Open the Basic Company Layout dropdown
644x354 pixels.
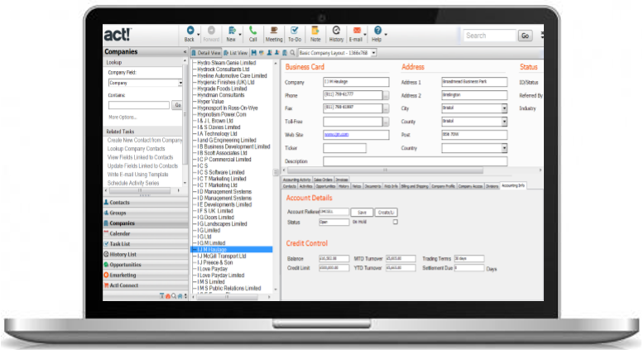[x=374, y=53]
